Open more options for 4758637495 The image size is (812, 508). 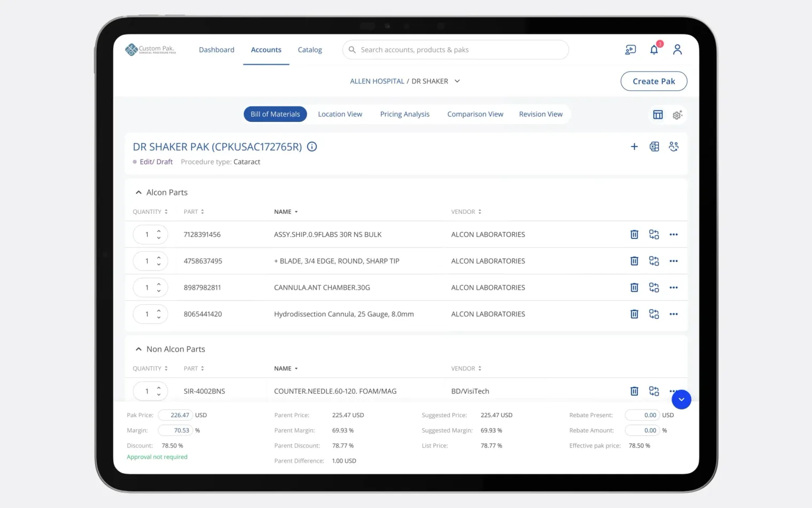(x=674, y=261)
